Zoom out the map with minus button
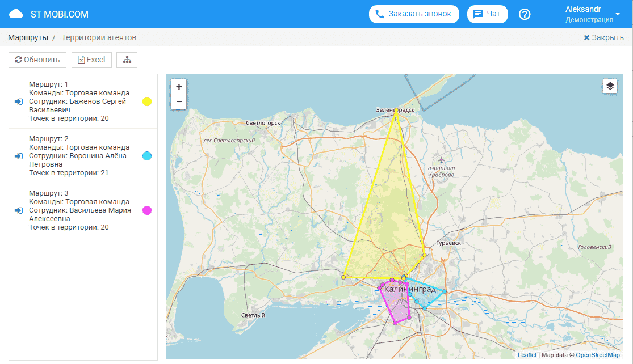 click(179, 101)
